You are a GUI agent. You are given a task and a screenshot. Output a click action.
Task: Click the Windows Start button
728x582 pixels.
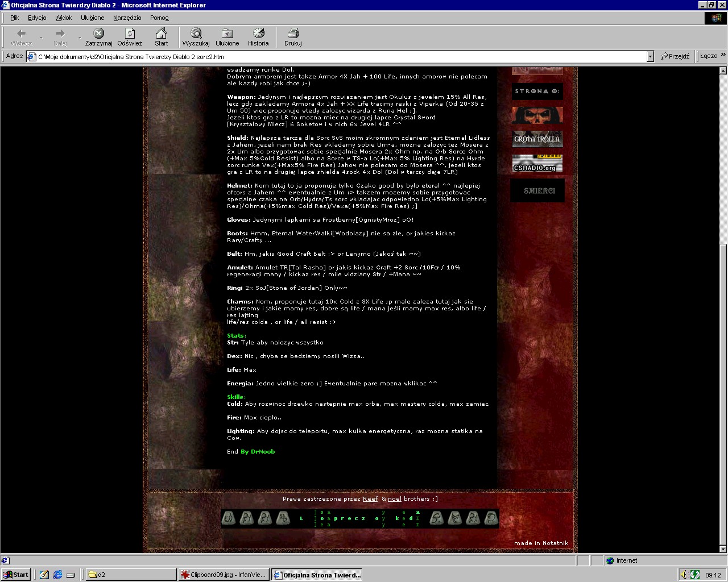16,575
